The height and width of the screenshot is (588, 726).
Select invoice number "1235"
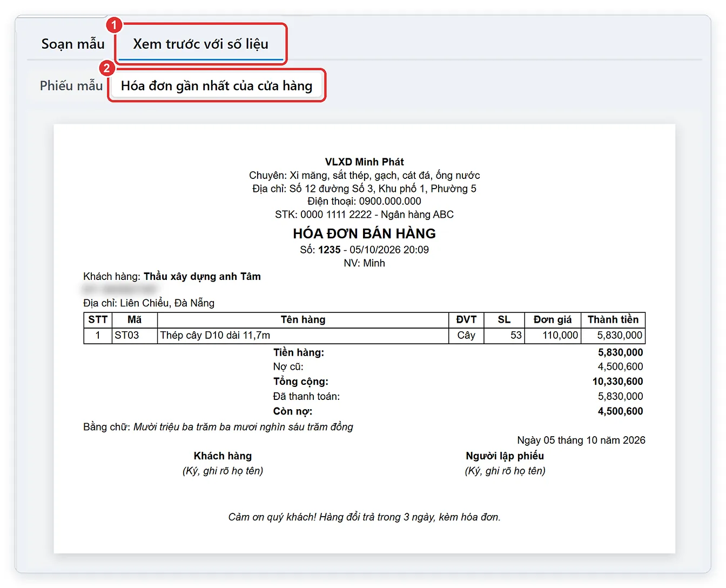330,250
